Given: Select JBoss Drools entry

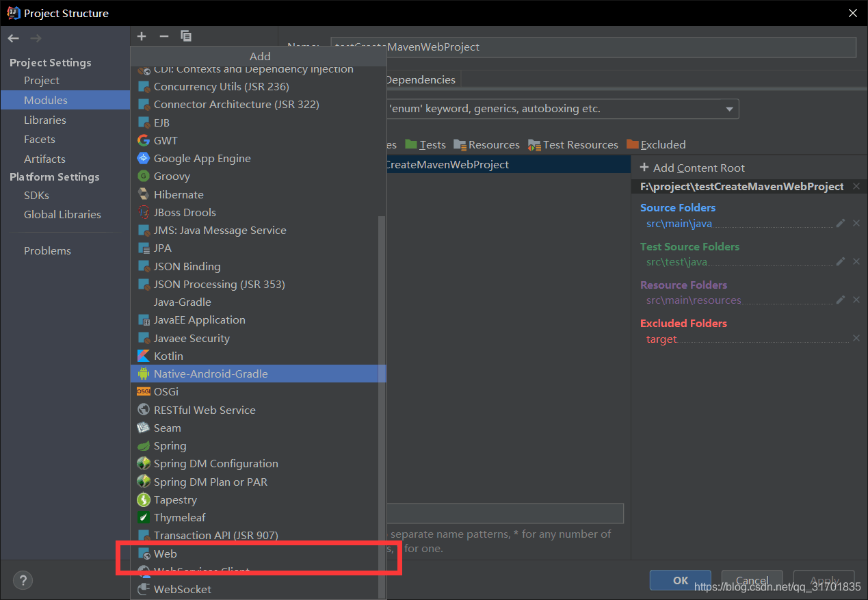Looking at the screenshot, I should (258, 212).
